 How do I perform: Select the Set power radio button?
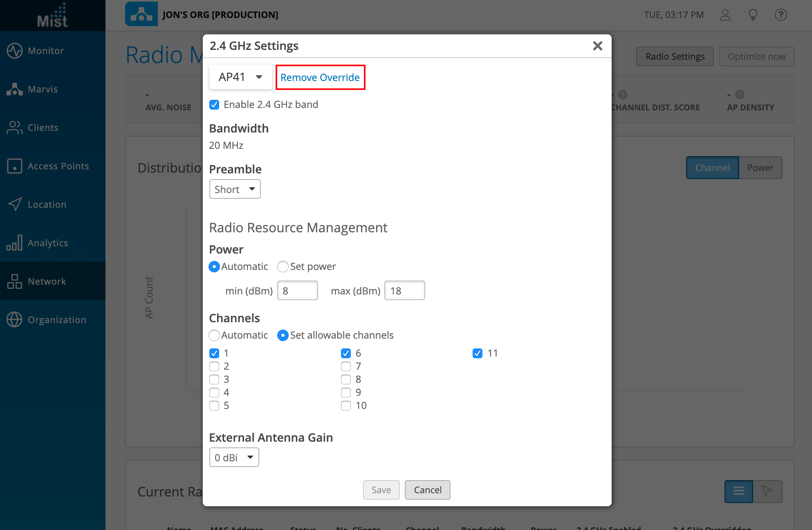[x=283, y=267]
